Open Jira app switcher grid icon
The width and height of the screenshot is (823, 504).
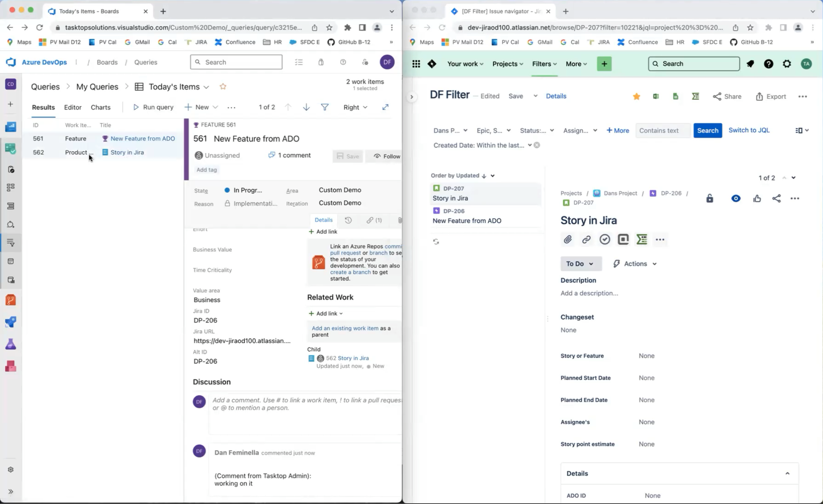(416, 64)
